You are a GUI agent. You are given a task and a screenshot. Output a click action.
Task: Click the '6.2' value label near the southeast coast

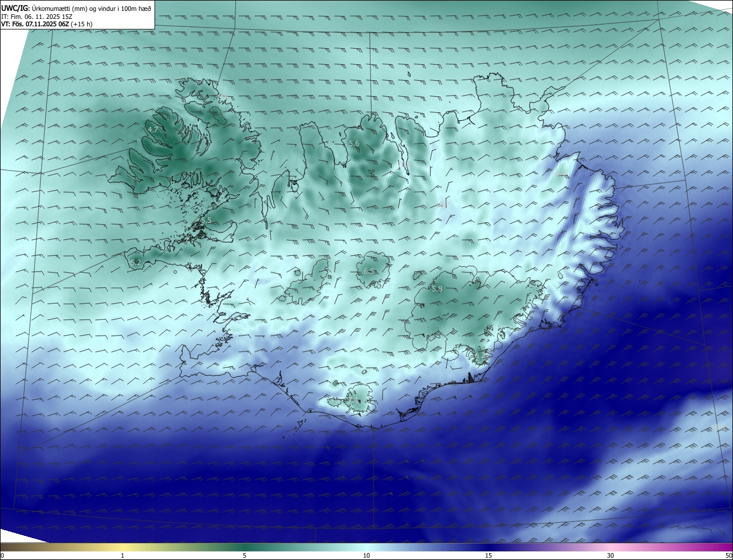(x=479, y=355)
